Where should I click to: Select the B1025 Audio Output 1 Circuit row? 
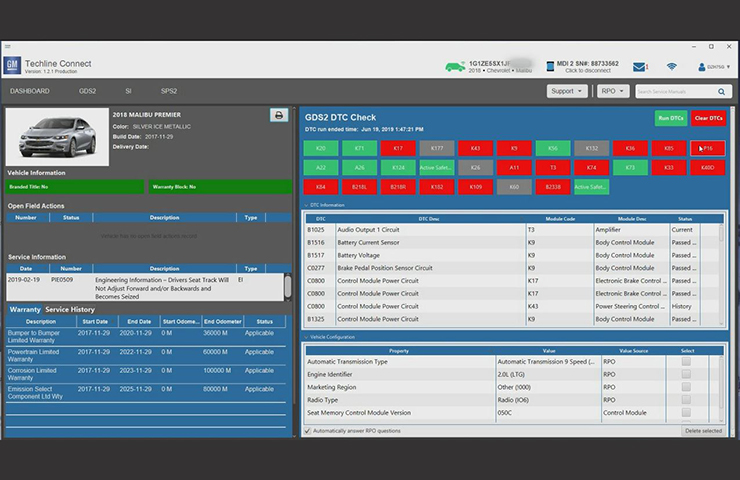[x=512, y=230]
